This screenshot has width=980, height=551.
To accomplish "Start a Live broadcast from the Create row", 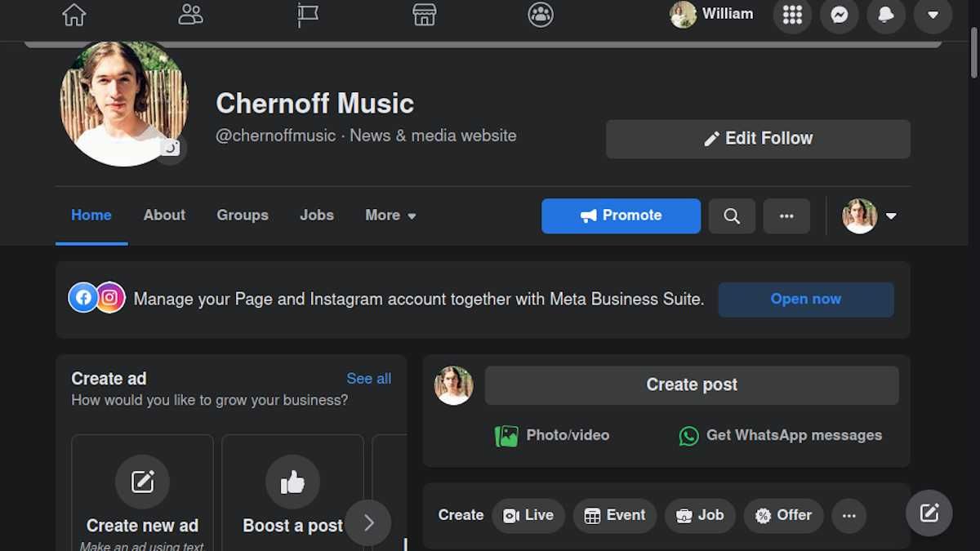I will (528, 515).
